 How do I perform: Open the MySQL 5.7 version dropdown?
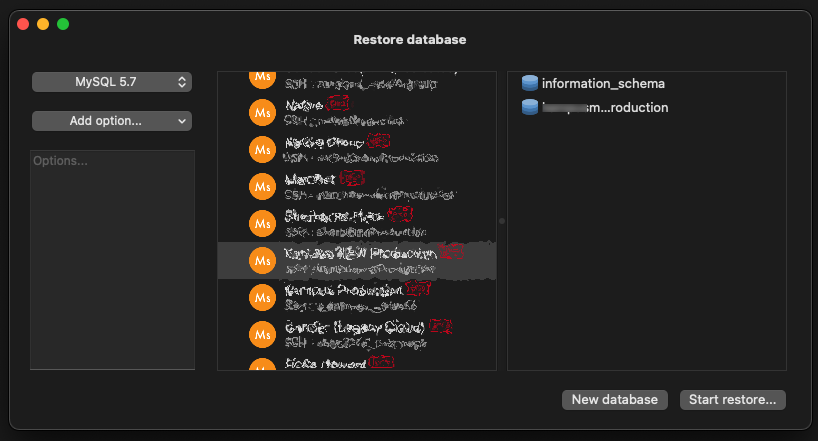(112, 82)
